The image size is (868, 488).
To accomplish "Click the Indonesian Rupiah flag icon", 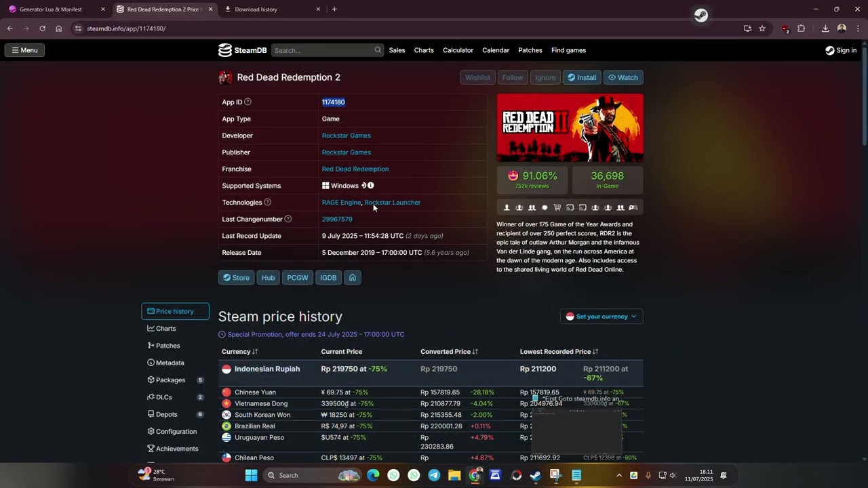I will point(226,369).
